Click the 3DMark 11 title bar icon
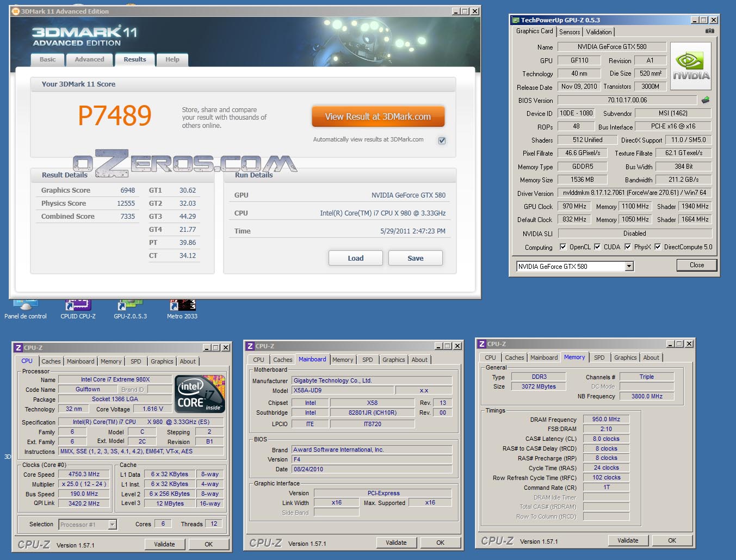 tap(15, 11)
